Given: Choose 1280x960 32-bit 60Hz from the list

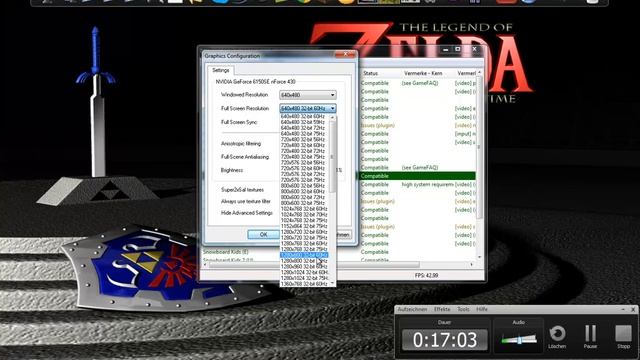Looking at the screenshot, I should 304,267.
